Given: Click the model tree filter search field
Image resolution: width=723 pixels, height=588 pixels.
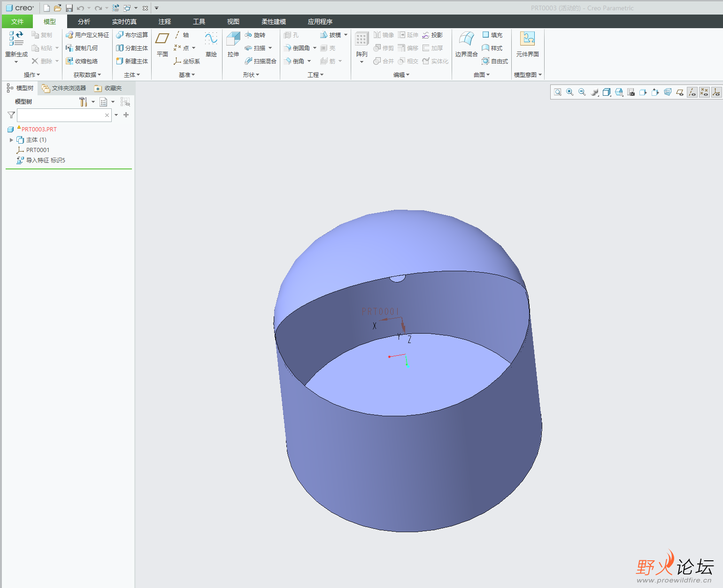Looking at the screenshot, I should [61, 115].
